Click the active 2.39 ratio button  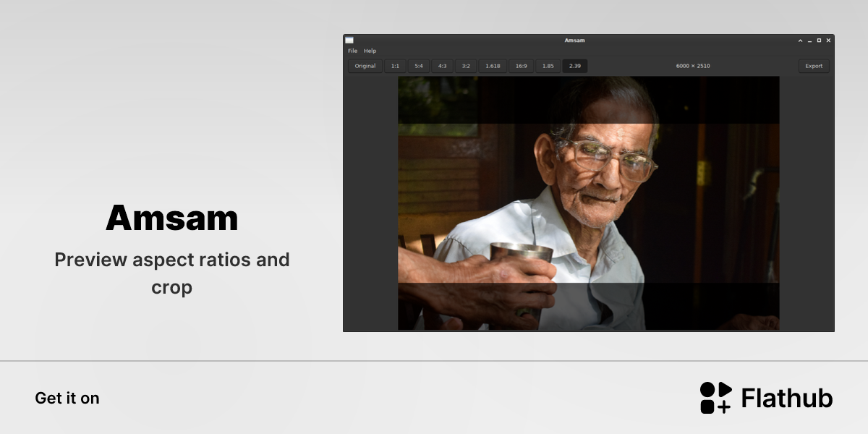[575, 66]
